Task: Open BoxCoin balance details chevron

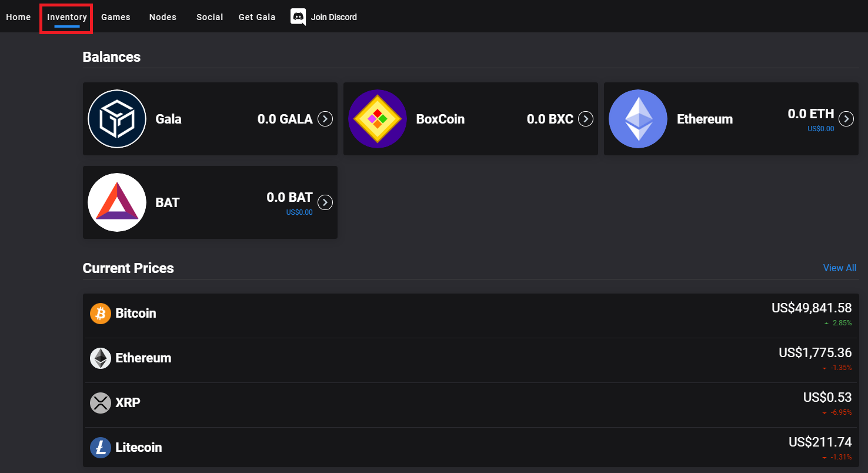Action: (x=586, y=119)
